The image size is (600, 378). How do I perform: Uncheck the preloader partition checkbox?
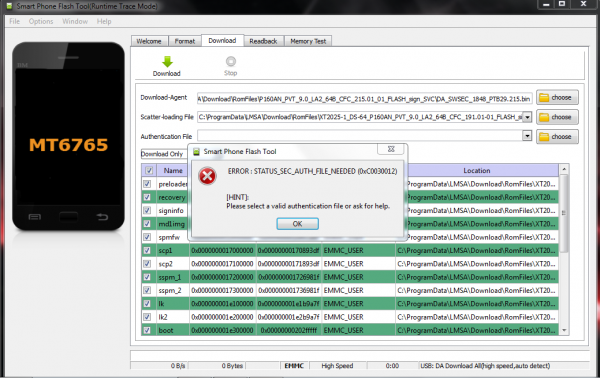(x=147, y=184)
